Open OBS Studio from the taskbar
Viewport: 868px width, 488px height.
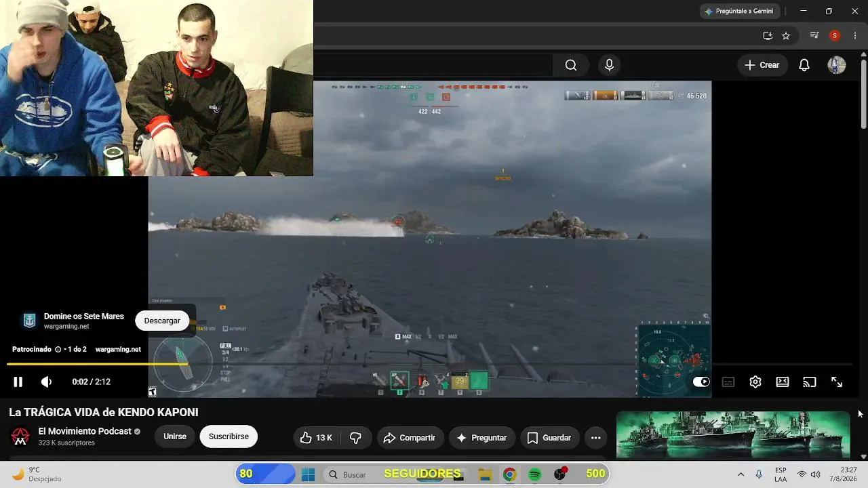(559, 474)
